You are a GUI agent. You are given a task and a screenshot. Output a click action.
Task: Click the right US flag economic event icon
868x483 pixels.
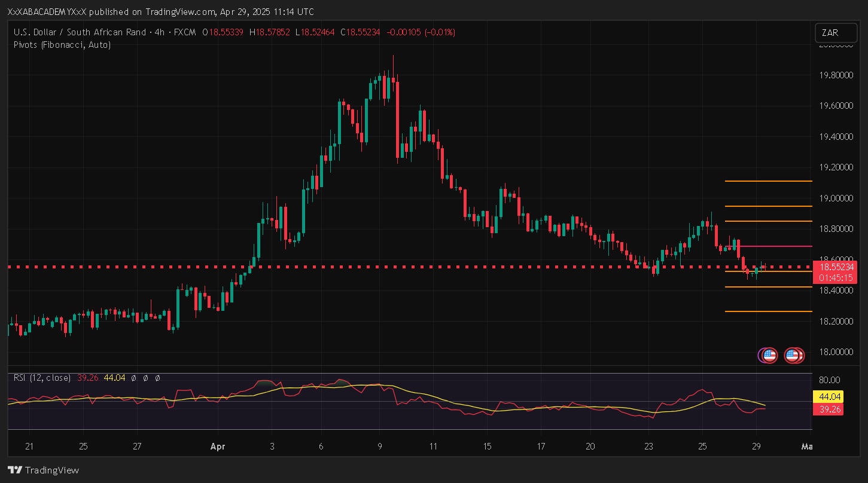tap(794, 356)
